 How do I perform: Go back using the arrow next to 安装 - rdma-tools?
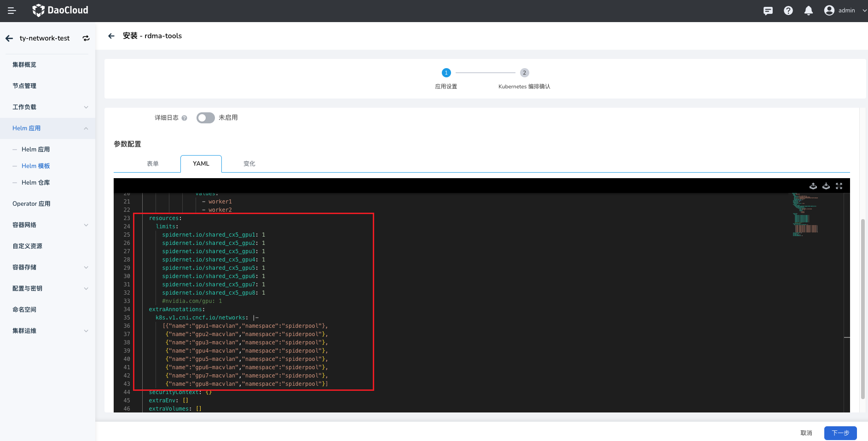111,35
